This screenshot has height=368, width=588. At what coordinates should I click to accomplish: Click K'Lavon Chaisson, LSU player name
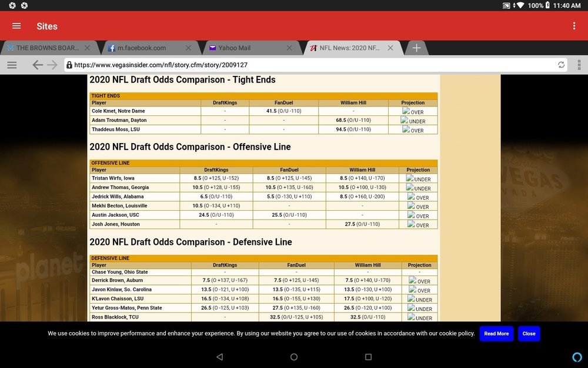118,299
